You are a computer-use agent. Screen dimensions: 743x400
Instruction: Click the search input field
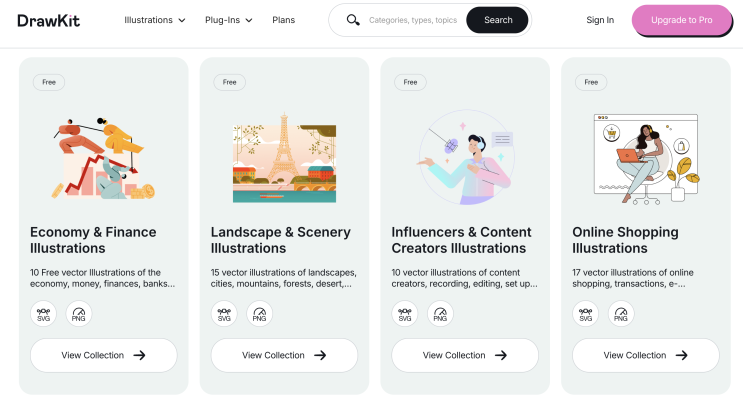(412, 20)
